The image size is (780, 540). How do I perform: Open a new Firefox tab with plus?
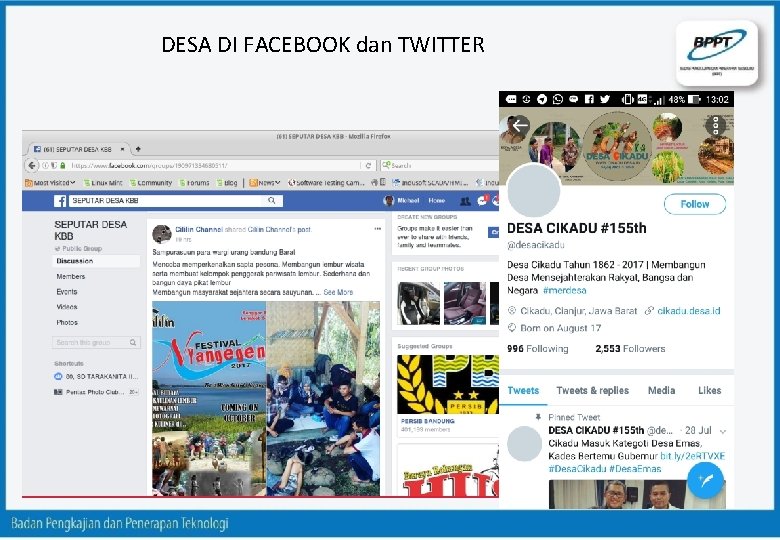coord(138,149)
